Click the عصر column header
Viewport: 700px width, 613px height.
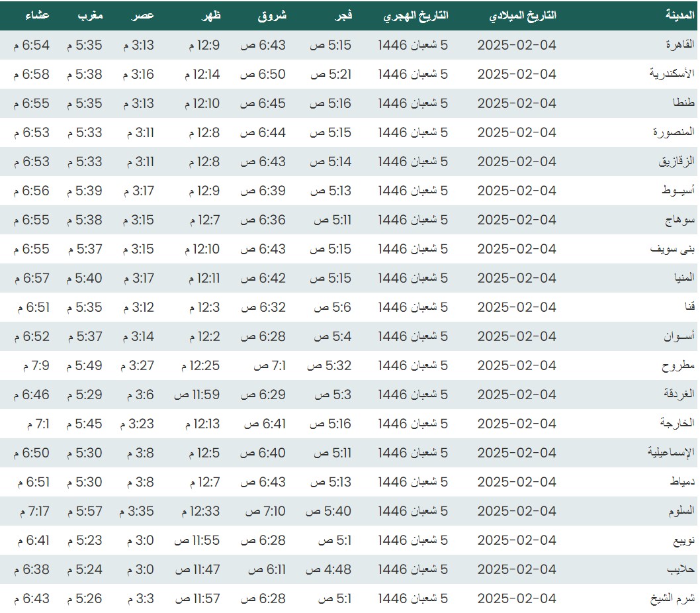click(x=144, y=16)
